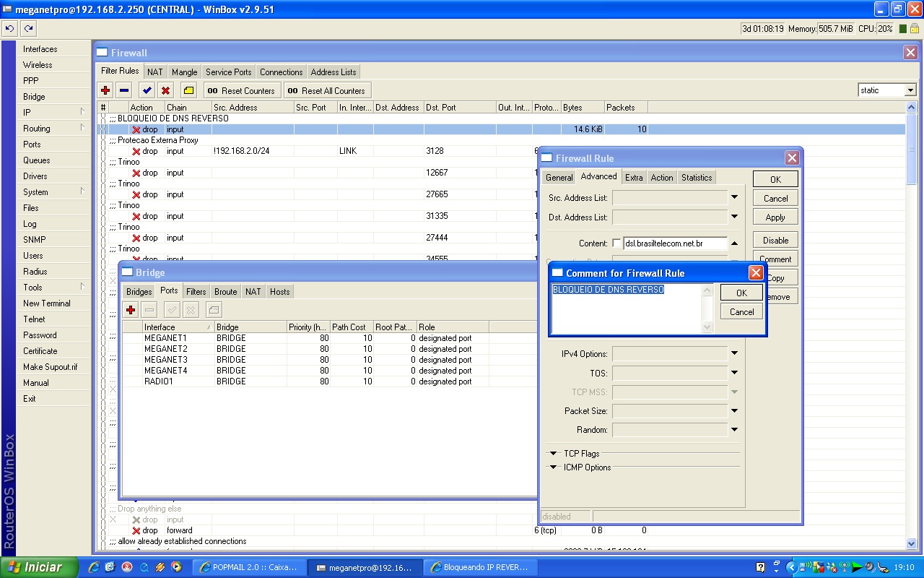Toggle the invert checkbox beside Content field
Screen dimensions: 924x578
tap(616, 243)
